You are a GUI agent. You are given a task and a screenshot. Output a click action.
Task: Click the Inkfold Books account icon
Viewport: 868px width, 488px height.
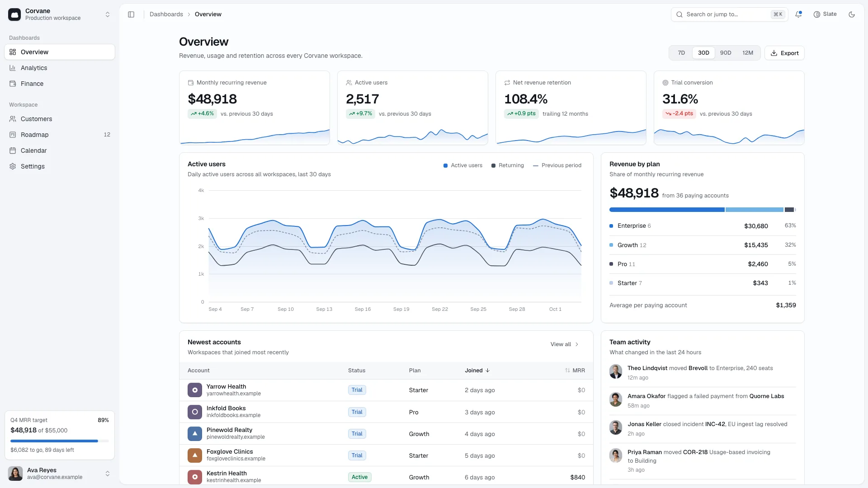click(x=195, y=412)
